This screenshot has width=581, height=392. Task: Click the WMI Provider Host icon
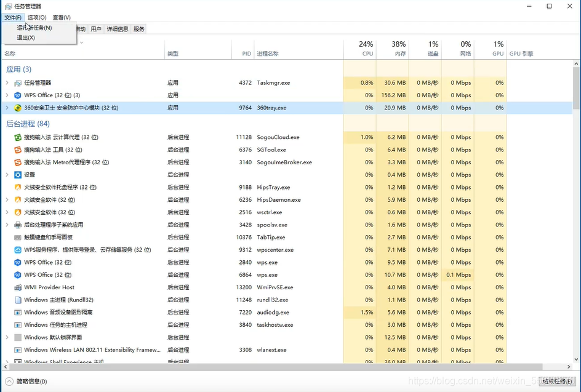[x=18, y=287]
